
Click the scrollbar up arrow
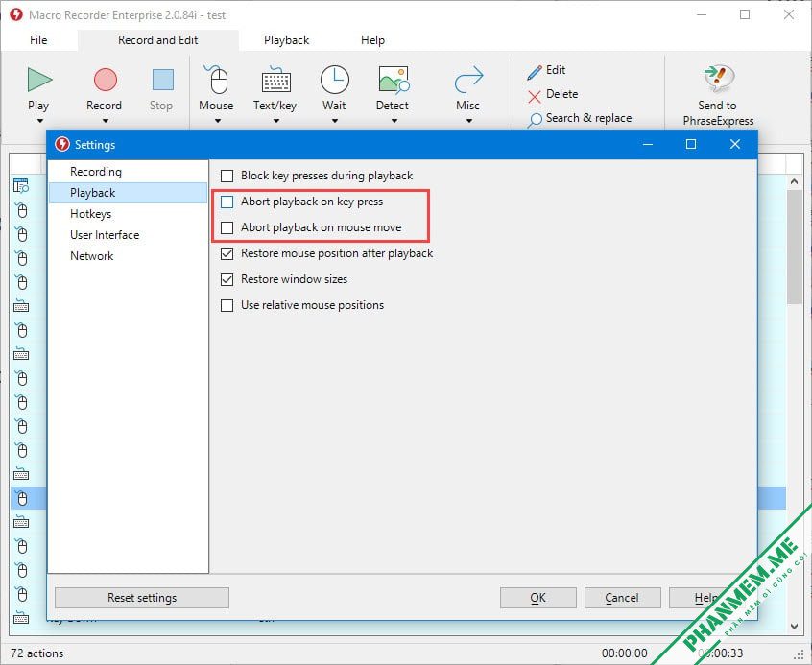coord(794,181)
